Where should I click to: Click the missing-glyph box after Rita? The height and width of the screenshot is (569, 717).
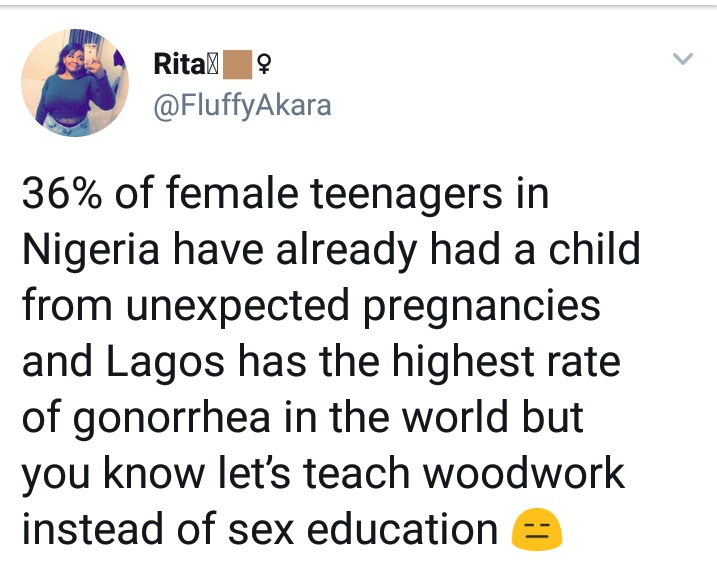click(212, 66)
